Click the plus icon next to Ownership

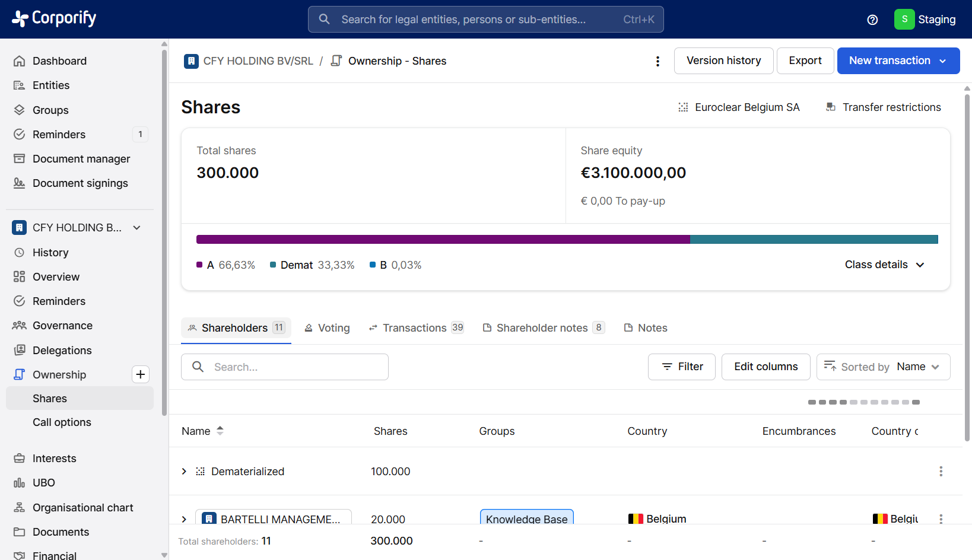pyautogui.click(x=141, y=374)
